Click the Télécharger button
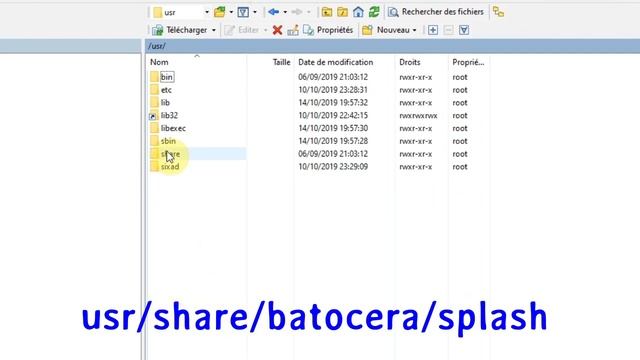The height and width of the screenshot is (360, 640). pos(180,30)
